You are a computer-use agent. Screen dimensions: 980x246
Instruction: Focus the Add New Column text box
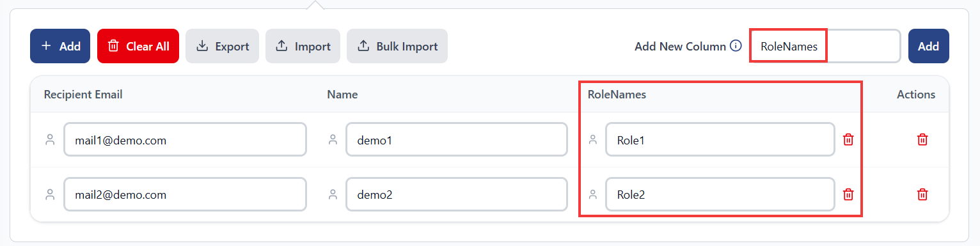click(825, 46)
